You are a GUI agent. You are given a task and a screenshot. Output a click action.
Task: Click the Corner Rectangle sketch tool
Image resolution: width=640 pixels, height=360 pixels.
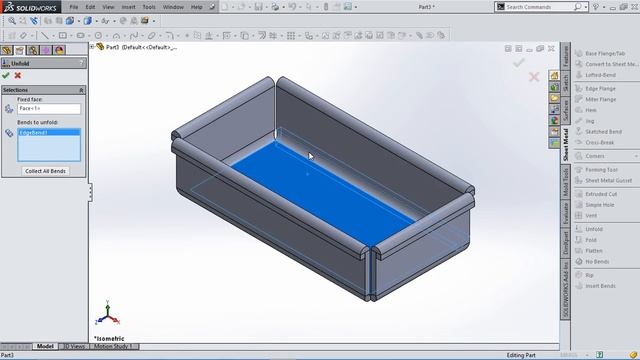[x=62, y=36]
